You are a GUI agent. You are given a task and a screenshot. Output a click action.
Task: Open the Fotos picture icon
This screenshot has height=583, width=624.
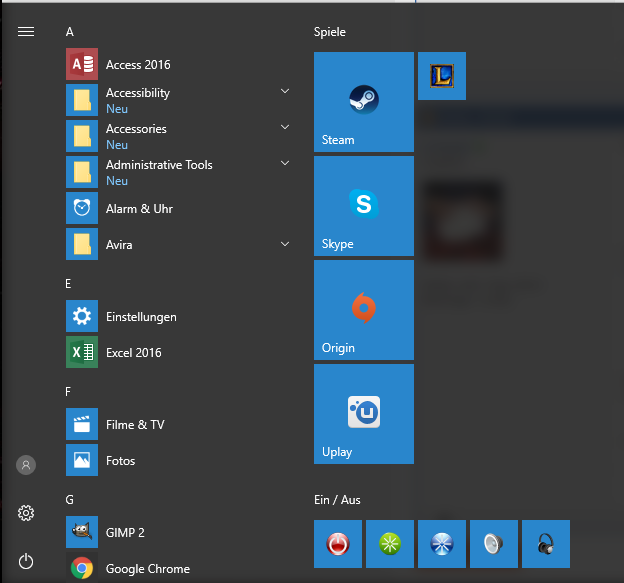pos(82,460)
